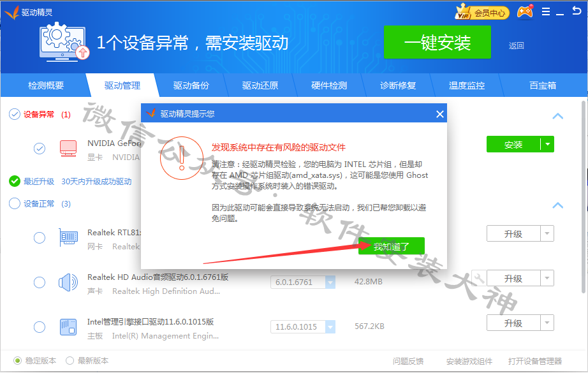This screenshot has width=588, height=373.
Task: Click the green 我知道了 button
Action: point(391,246)
